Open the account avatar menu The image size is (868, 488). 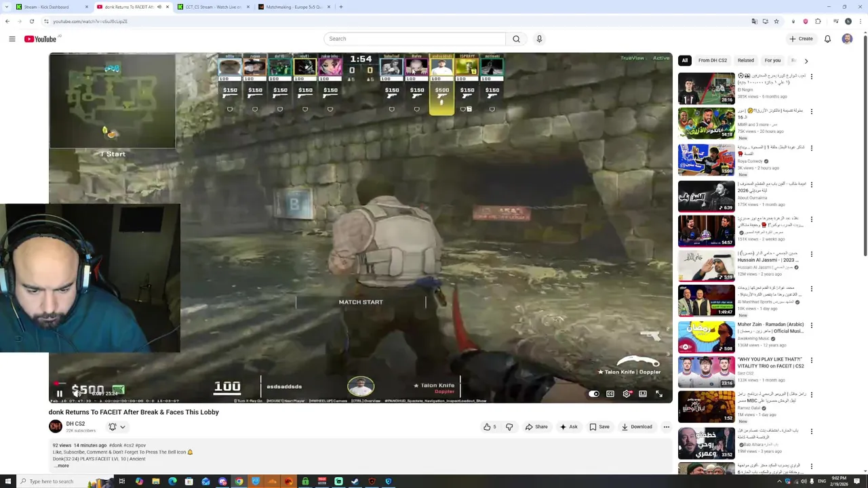847,39
